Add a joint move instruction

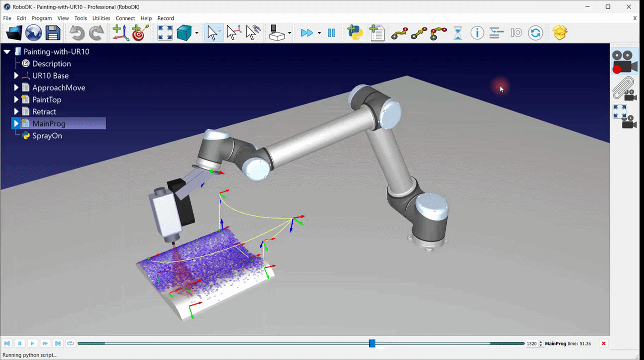pyautogui.click(x=399, y=33)
